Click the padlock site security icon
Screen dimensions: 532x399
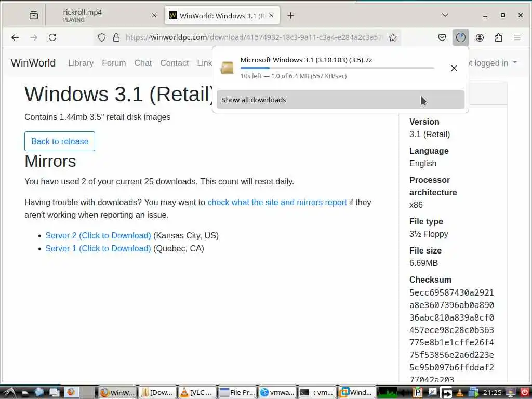[116, 37]
